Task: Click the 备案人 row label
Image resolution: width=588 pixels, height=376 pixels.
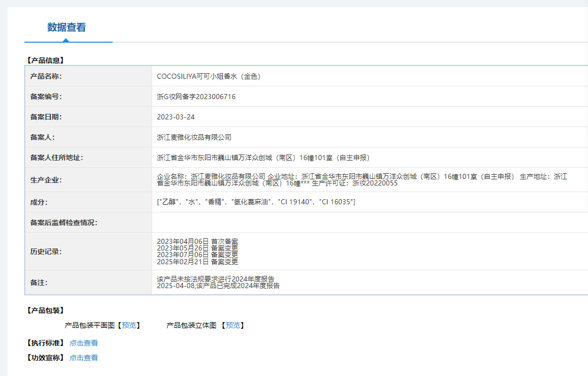Action: [42, 137]
